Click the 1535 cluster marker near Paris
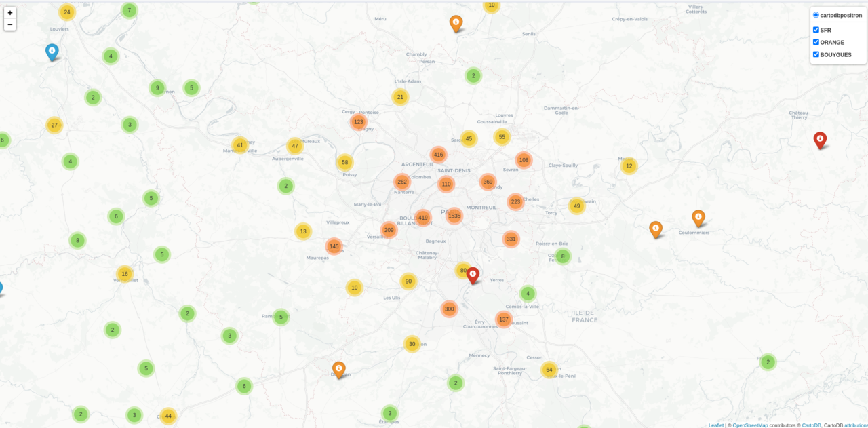Image resolution: width=868 pixels, height=428 pixels. pyautogui.click(x=453, y=215)
